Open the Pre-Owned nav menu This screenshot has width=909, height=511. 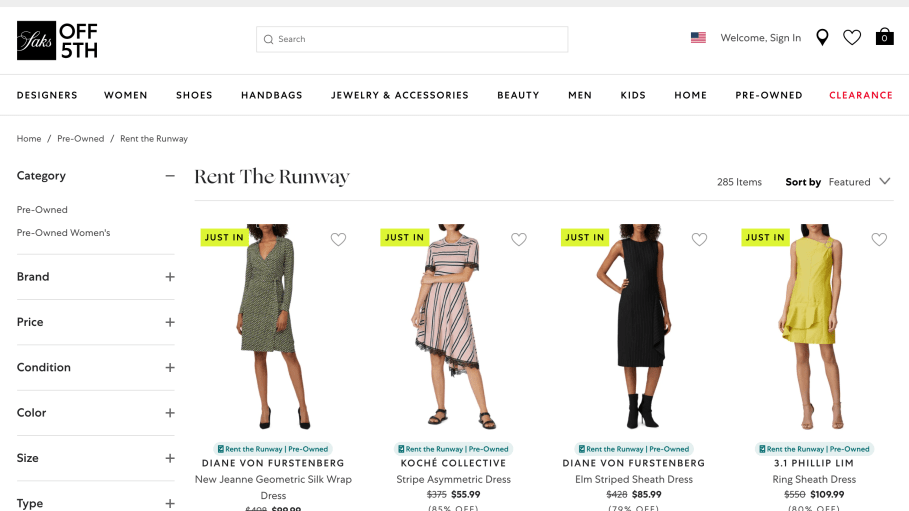(769, 95)
